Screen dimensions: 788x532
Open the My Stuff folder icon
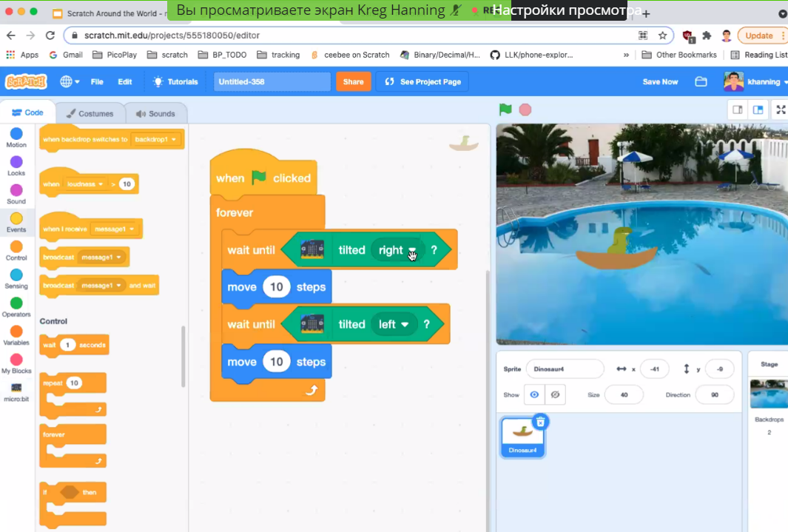tap(701, 81)
